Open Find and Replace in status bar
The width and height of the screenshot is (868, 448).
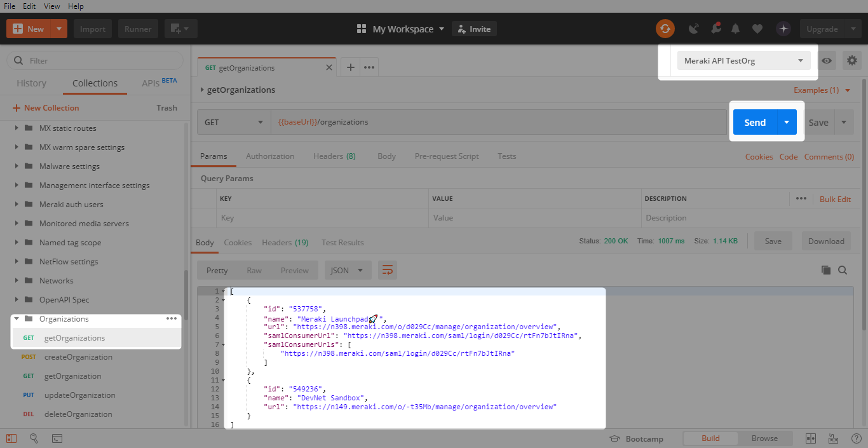point(34,438)
